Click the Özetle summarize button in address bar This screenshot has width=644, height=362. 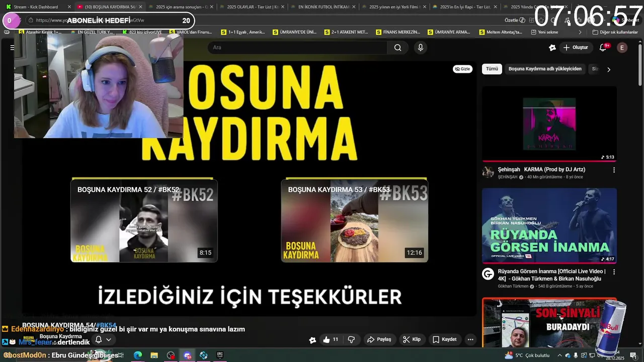pyautogui.click(x=515, y=20)
